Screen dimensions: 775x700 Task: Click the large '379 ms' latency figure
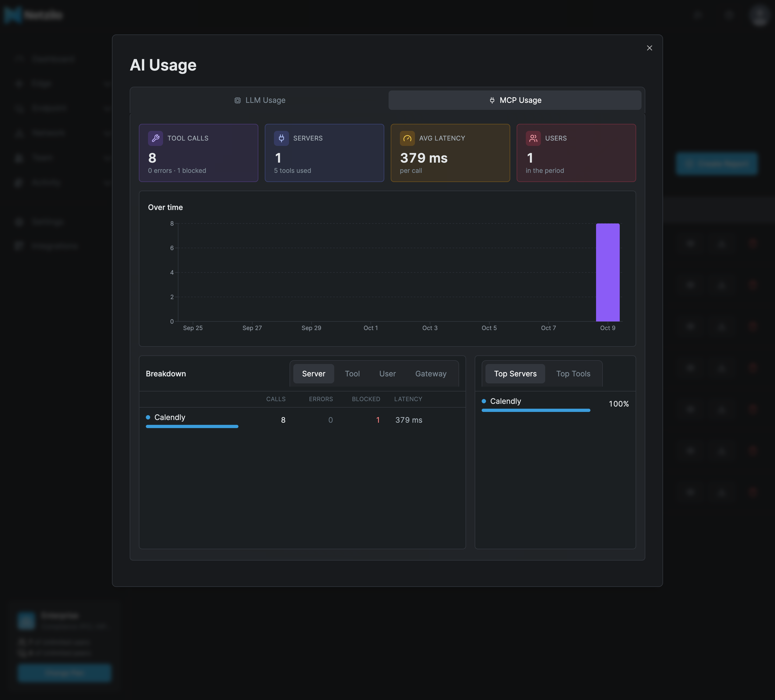[424, 158]
